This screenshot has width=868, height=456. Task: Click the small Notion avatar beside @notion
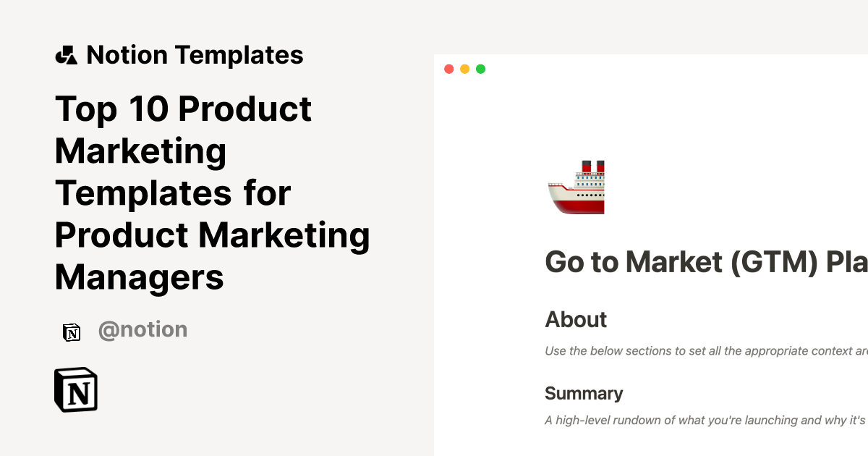[72, 332]
